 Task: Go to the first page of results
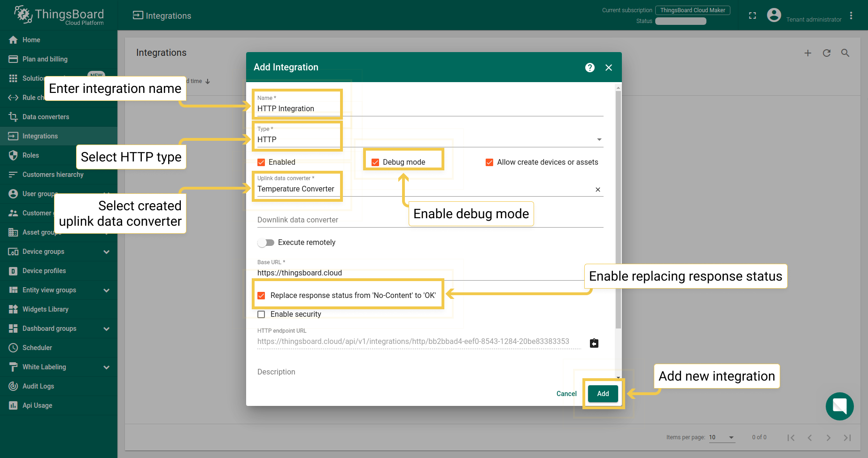[791, 437]
